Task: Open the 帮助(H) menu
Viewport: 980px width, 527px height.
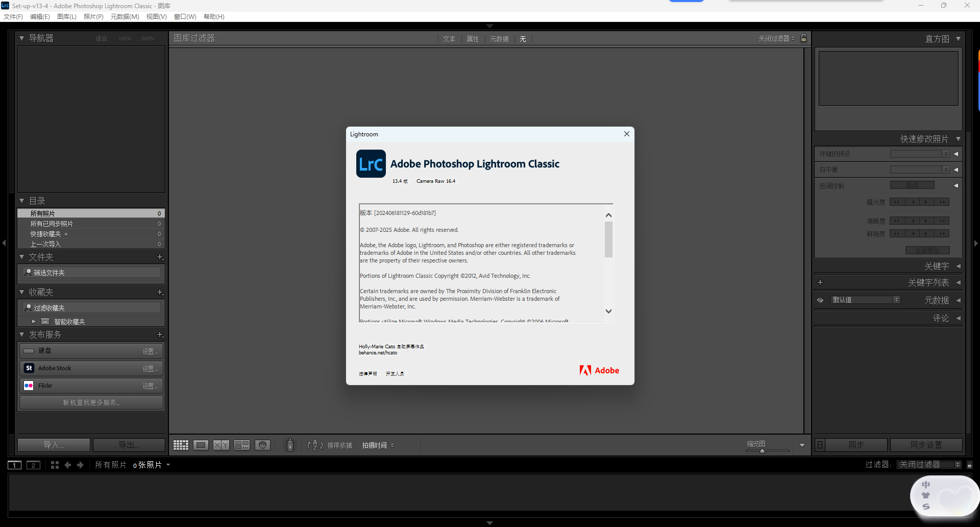Action: tap(213, 16)
